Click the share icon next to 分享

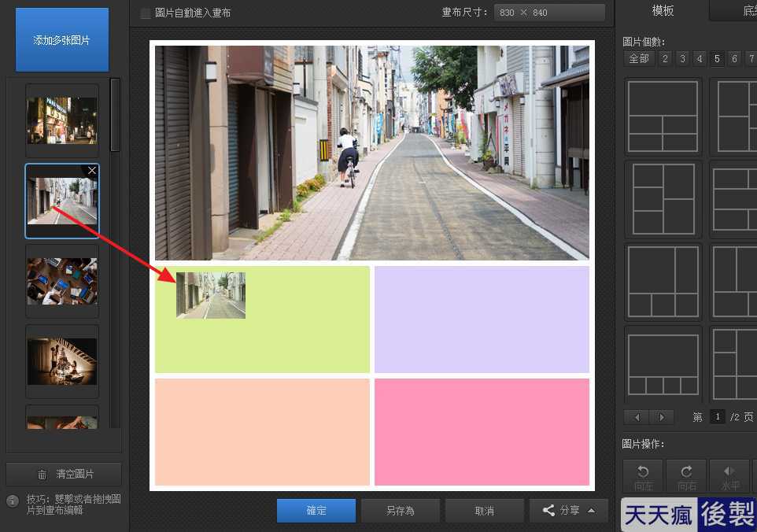point(548,510)
